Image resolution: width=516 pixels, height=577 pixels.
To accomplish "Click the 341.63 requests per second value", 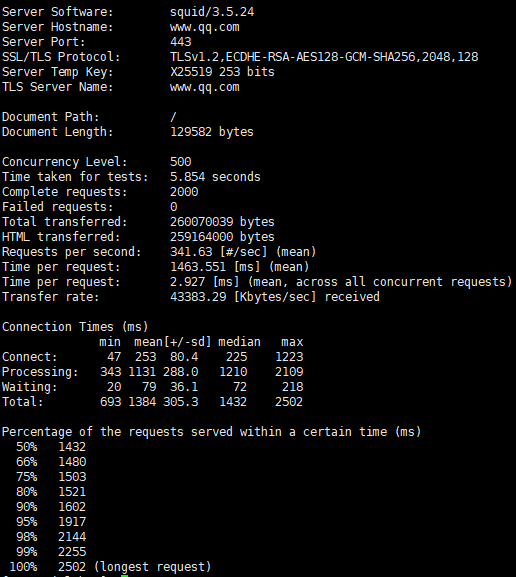I will tap(191, 252).
